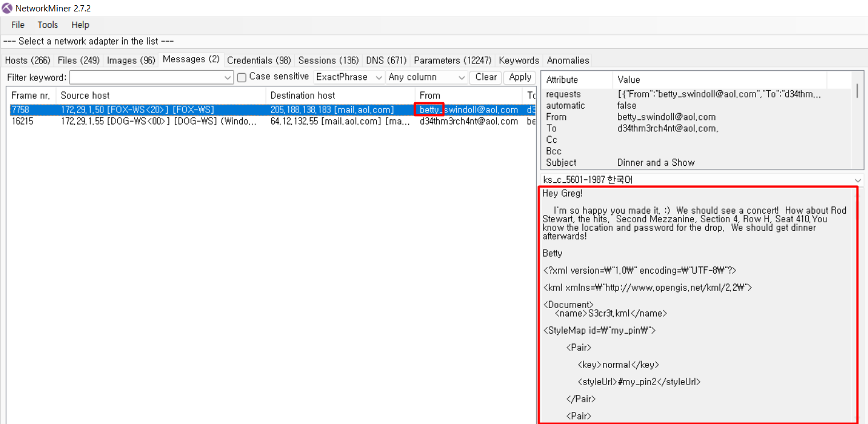Click the Clear filter button
868x424 pixels.
click(x=486, y=77)
